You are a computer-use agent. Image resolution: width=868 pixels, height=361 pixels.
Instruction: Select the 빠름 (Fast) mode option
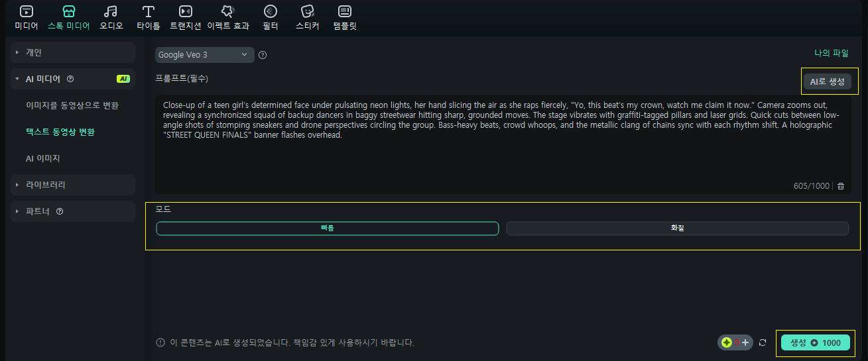(327, 228)
